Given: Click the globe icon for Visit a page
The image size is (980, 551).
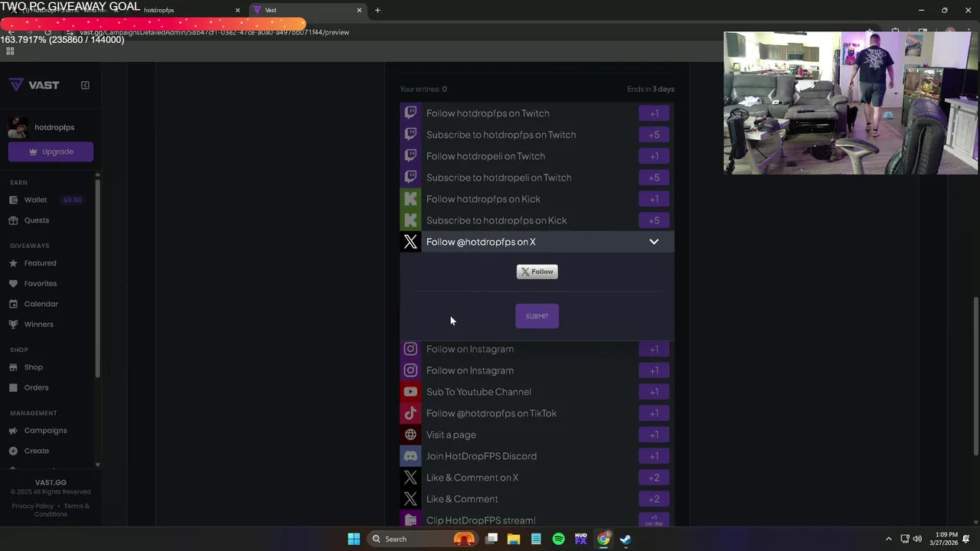Looking at the screenshot, I should click(x=410, y=435).
